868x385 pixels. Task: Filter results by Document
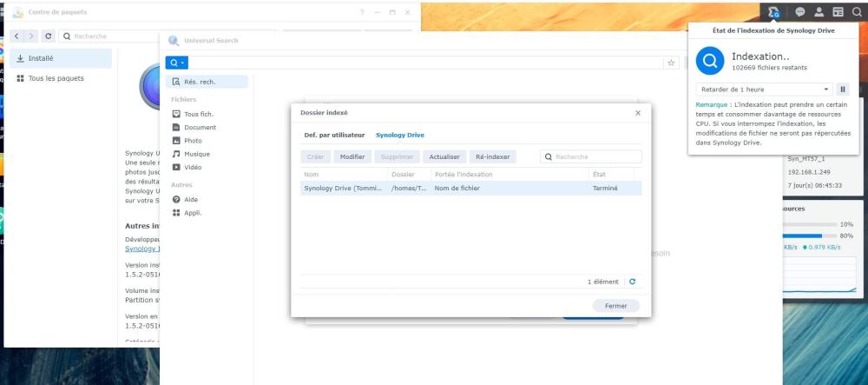tap(200, 128)
